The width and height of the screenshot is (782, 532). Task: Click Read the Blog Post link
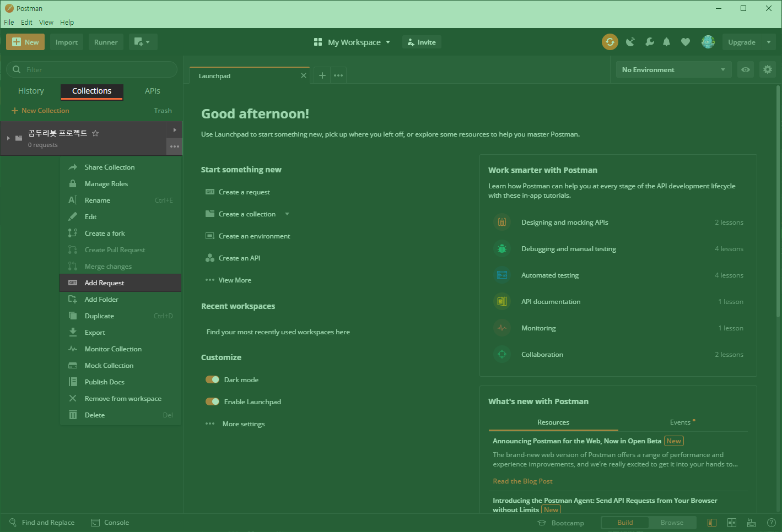522,481
